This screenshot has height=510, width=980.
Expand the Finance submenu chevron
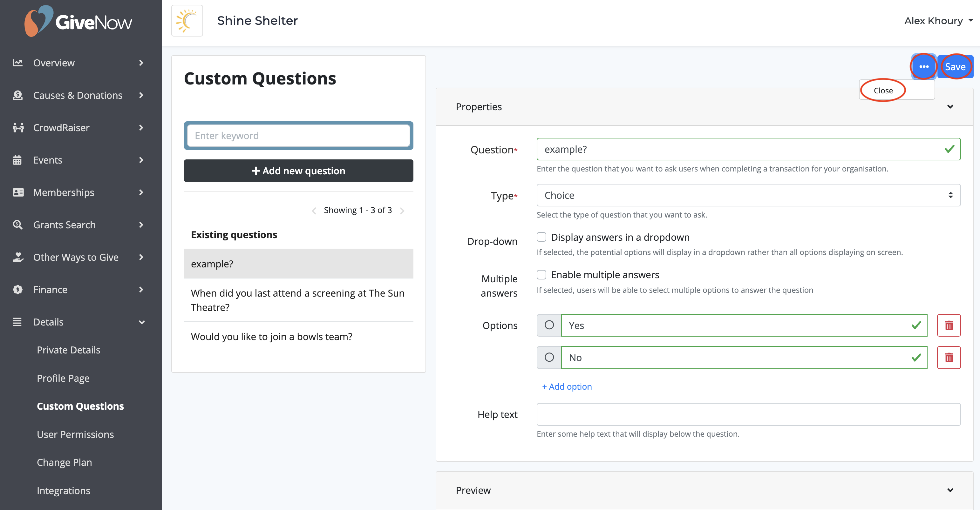tap(141, 289)
